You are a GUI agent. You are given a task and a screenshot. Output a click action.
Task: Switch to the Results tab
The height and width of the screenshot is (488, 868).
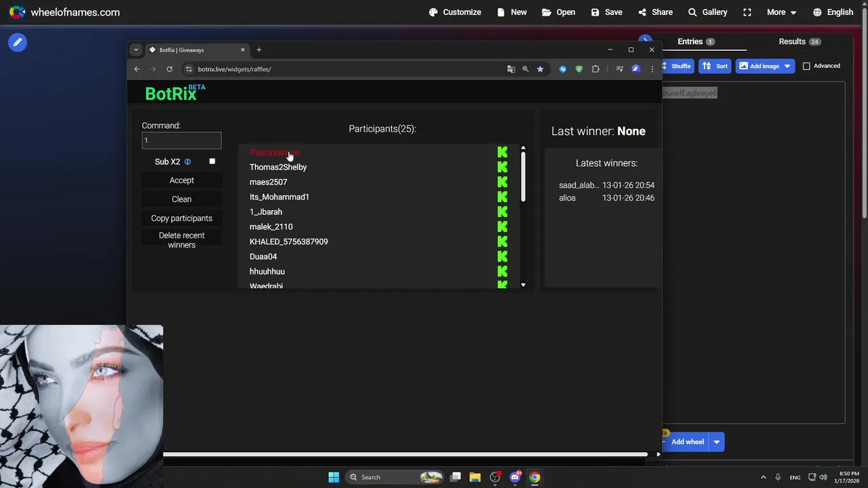[x=799, y=41]
